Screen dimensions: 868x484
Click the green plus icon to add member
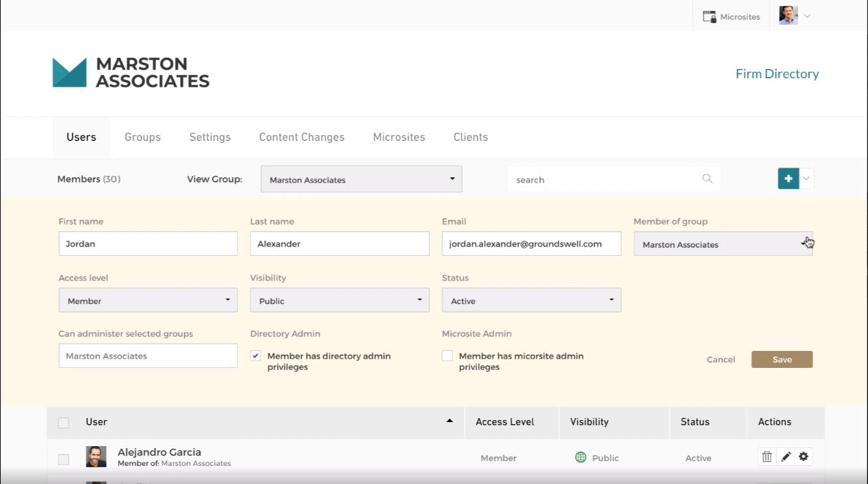[x=788, y=177]
